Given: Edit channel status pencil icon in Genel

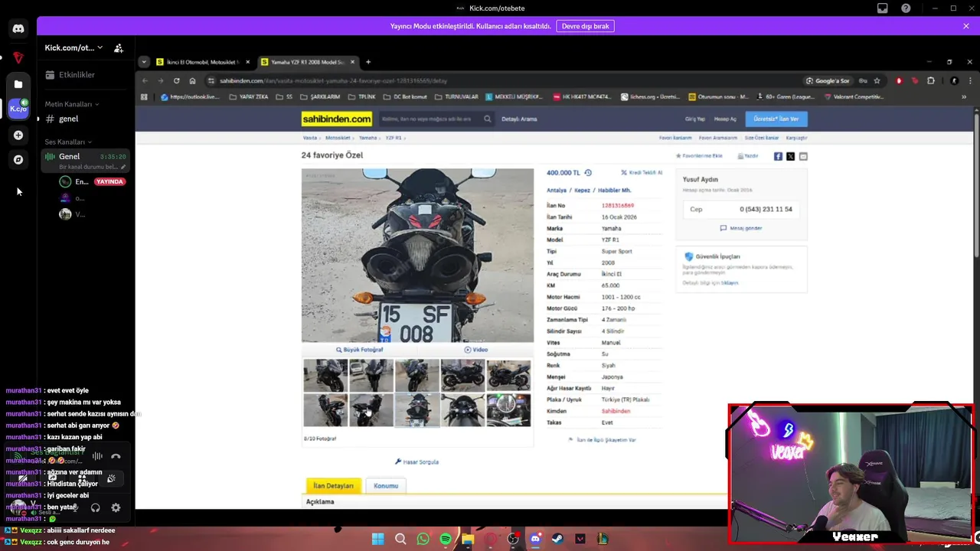Looking at the screenshot, I should (123, 167).
